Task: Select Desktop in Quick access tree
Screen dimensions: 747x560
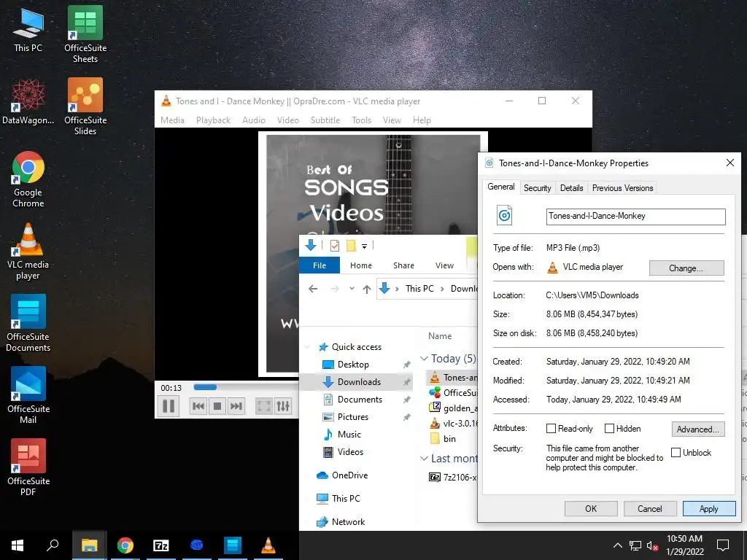Action: [353, 365]
